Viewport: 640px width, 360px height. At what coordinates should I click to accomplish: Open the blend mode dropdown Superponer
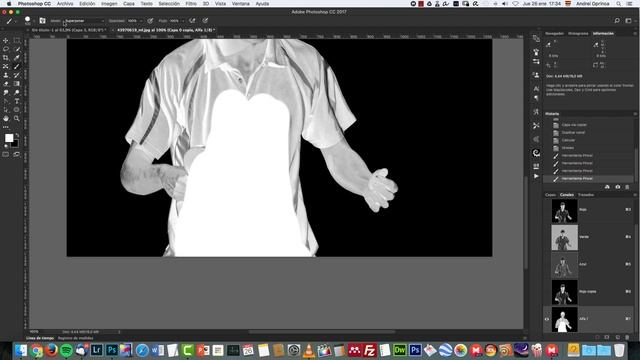coord(84,20)
